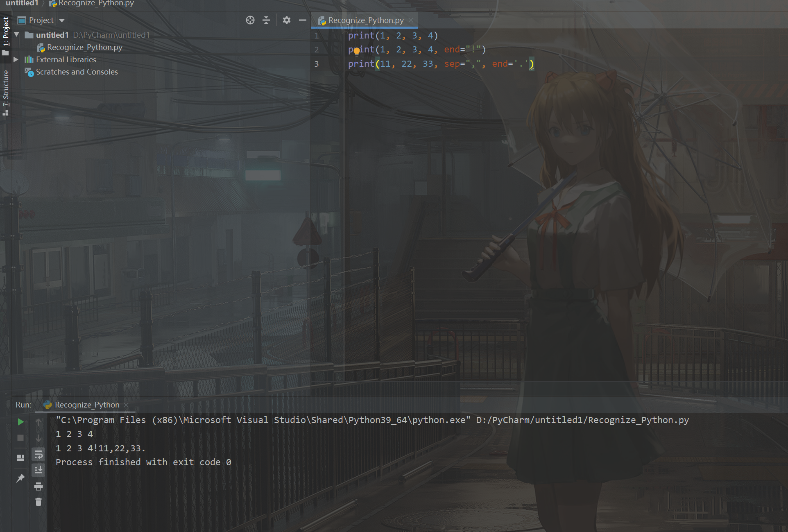Select Recognize_Python.py in the project tree

tap(84, 48)
